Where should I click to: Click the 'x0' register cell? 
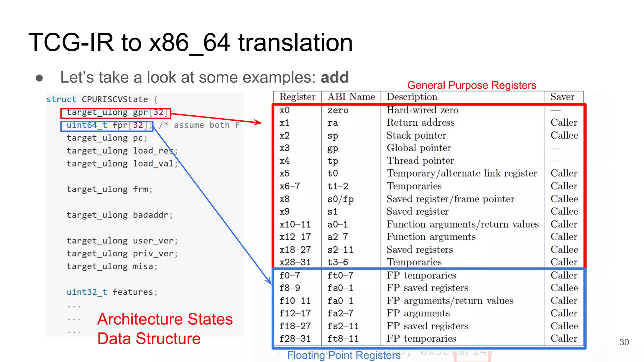tap(285, 110)
